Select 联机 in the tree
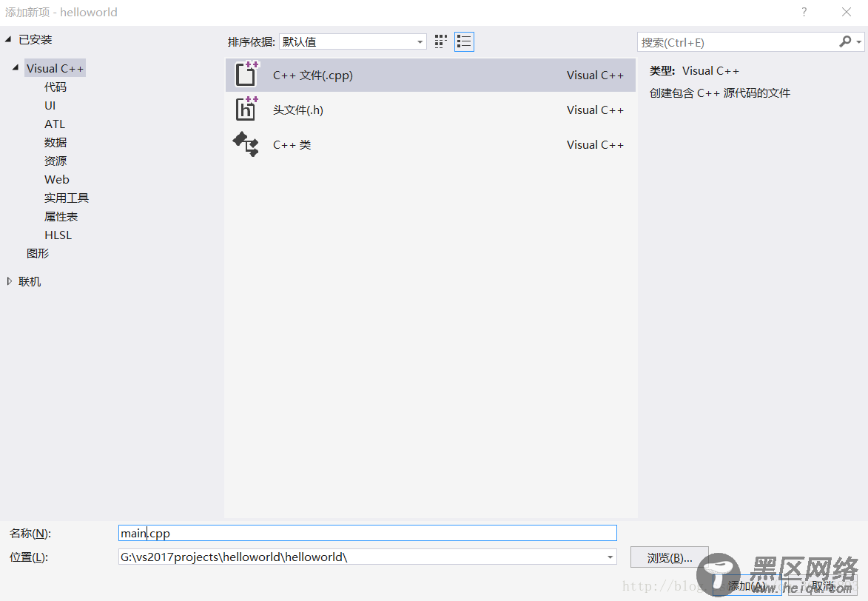Screen dimensions: 868x601 [30, 281]
